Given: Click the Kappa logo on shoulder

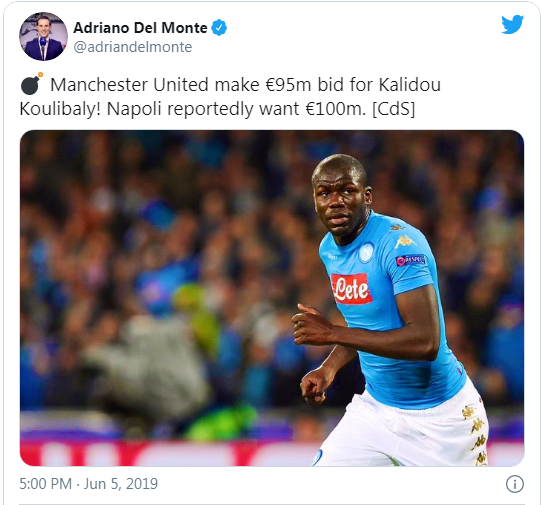Looking at the screenshot, I should pyautogui.click(x=405, y=241).
